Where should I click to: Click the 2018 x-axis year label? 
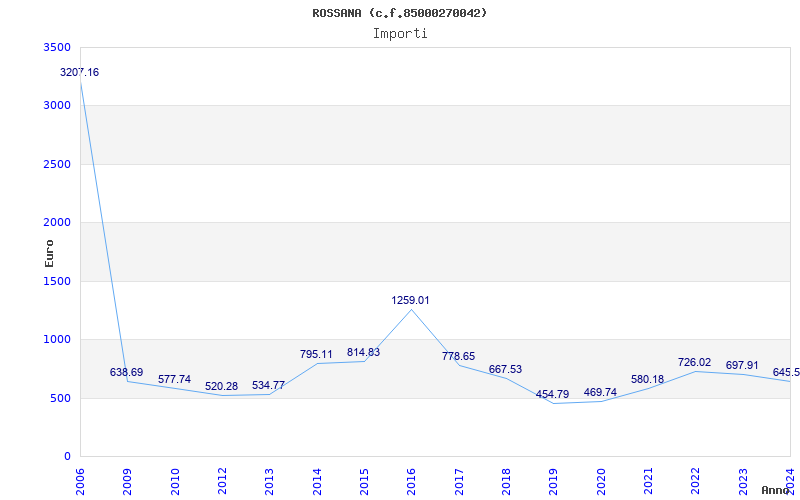click(506, 482)
